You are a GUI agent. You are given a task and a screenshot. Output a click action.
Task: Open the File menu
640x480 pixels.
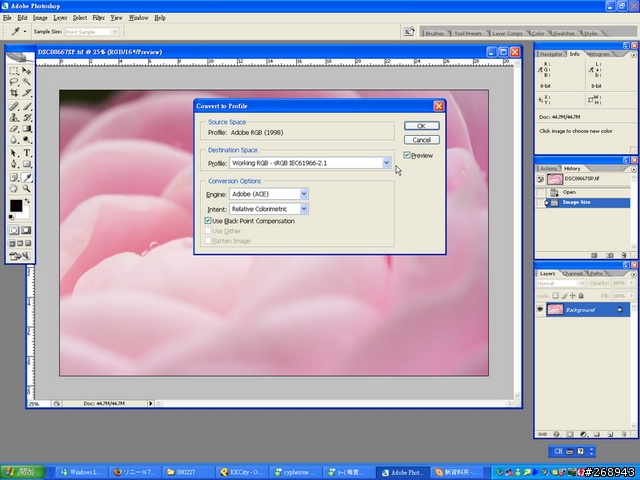pyautogui.click(x=7, y=18)
